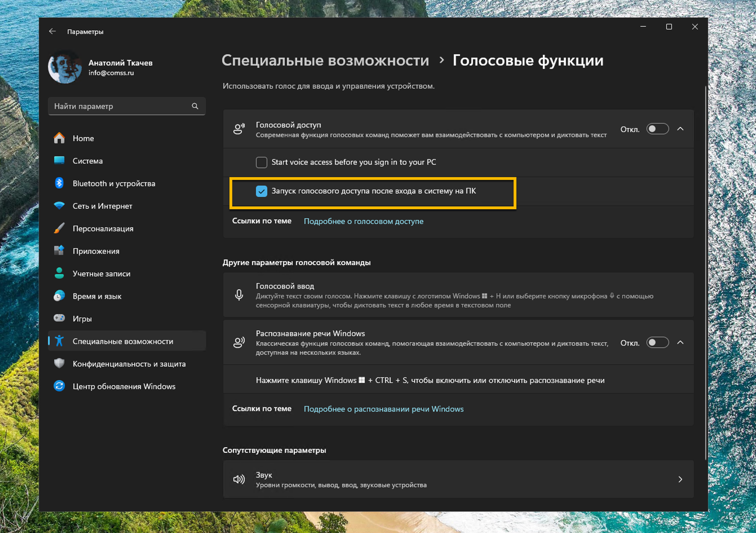Click the Центр обновления Windows icon
Screen dimensions: 756x533
(59, 386)
